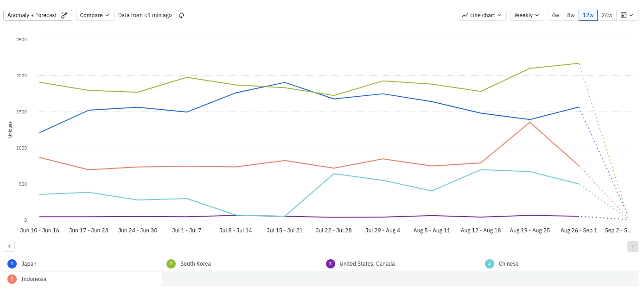
Task: Click the South Korea green number badge
Action: [x=171, y=264]
